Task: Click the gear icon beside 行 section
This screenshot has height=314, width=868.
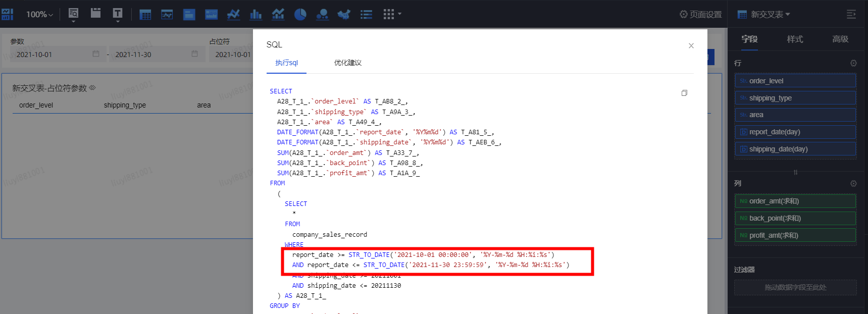Action: point(853,63)
